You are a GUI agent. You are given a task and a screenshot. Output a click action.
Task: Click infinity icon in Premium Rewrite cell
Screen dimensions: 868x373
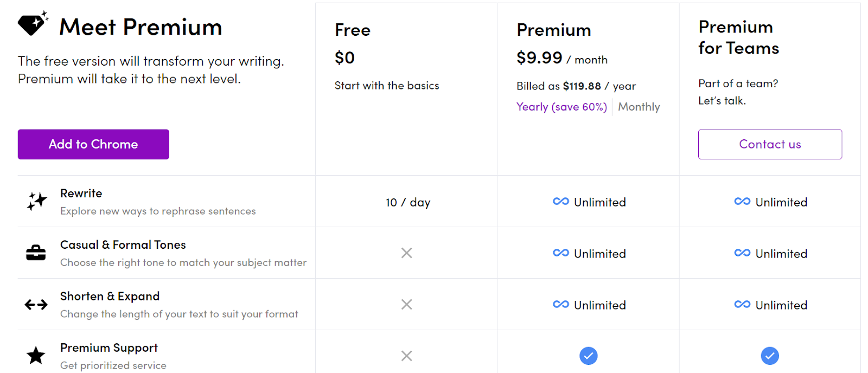(x=561, y=202)
